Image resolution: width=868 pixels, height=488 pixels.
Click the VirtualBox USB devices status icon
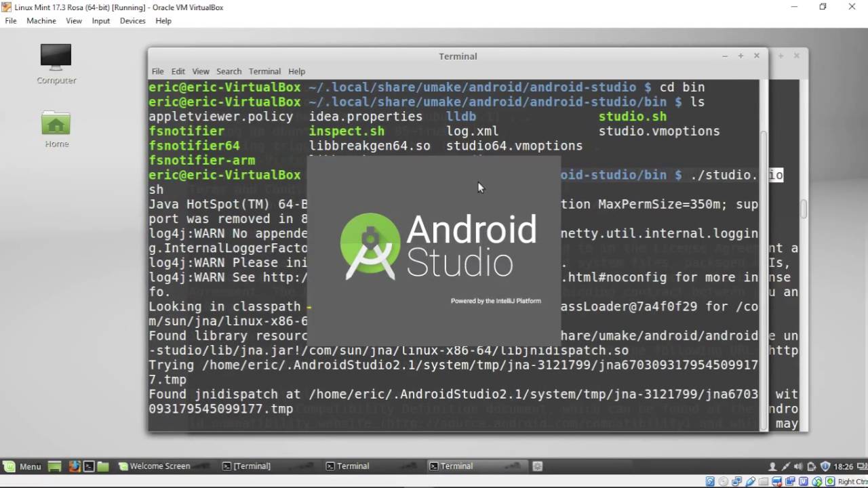tap(750, 482)
